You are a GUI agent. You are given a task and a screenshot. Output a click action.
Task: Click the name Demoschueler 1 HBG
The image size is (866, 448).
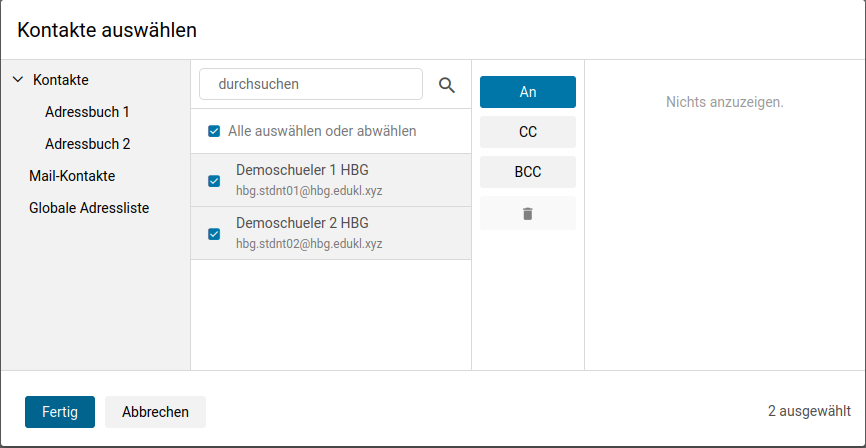[302, 169]
